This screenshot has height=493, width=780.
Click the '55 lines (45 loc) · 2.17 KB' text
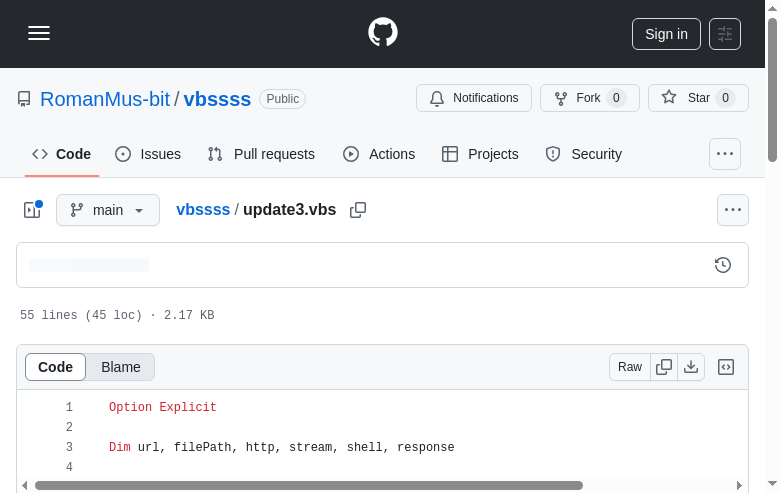pos(117,315)
